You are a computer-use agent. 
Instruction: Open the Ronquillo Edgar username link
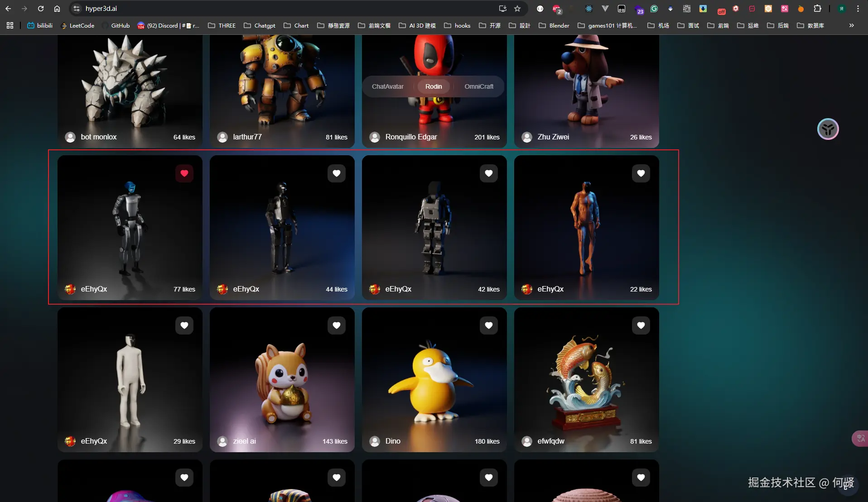[411, 137]
